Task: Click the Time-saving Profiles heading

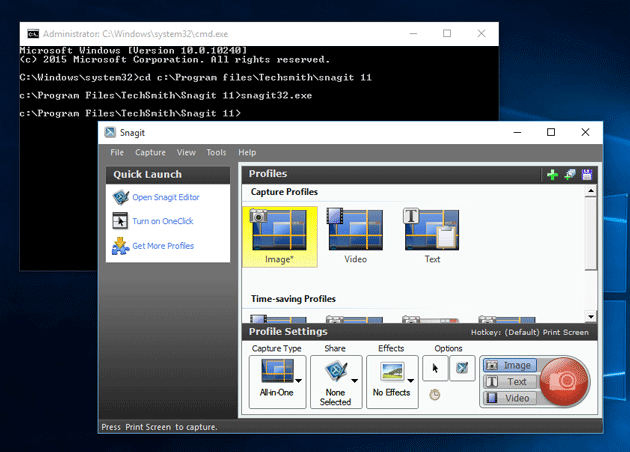Action: coord(293,299)
